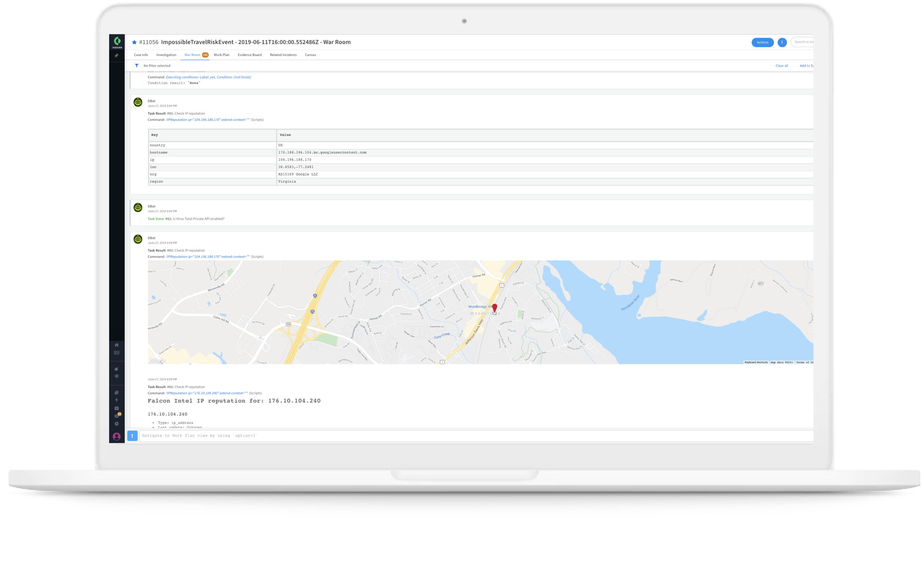
Task: Toggle the sidebar pin icon
Action: [117, 56]
